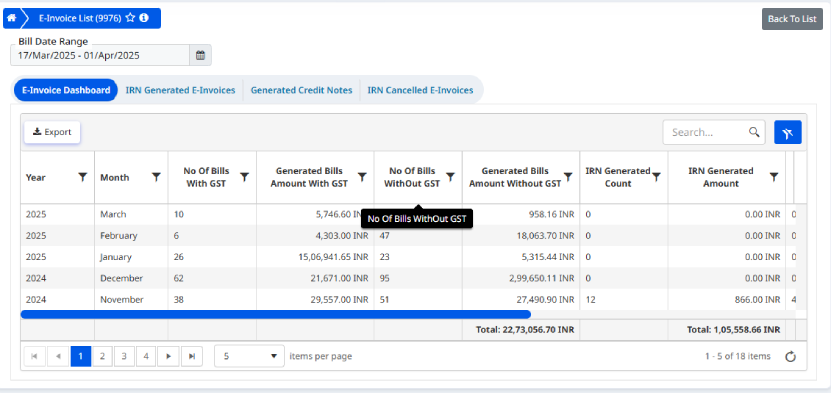Open the Bill Date Range calendar picker
This screenshot has height=393, width=831.
click(200, 55)
